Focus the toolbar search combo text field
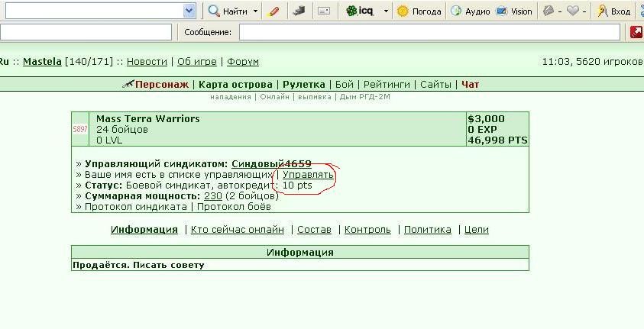 [x=94, y=11]
